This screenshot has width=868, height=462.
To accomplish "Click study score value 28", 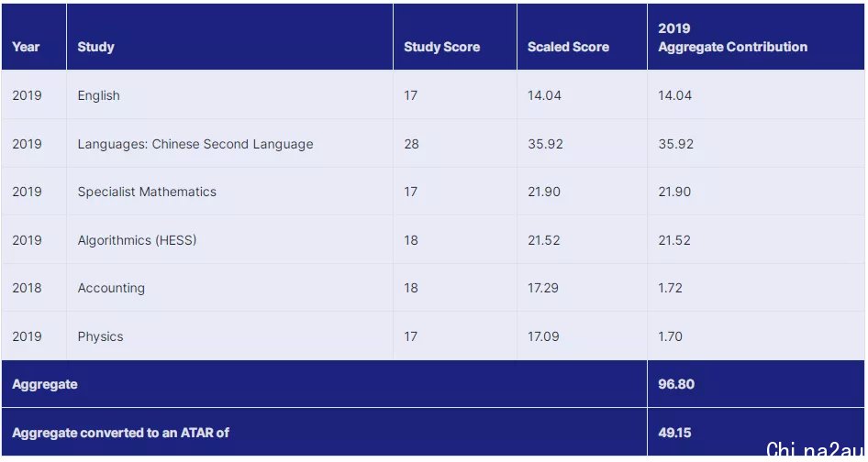I will (411, 144).
